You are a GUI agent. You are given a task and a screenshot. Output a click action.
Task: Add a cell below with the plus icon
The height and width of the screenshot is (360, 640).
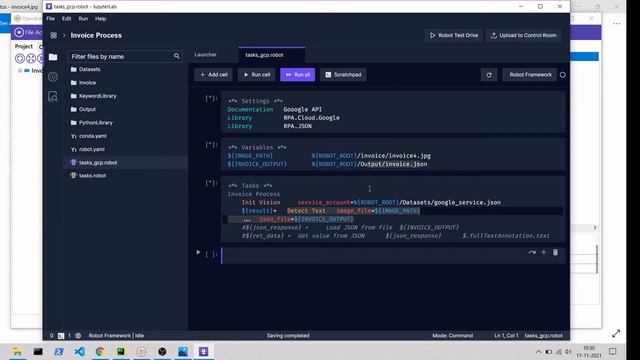point(544,253)
